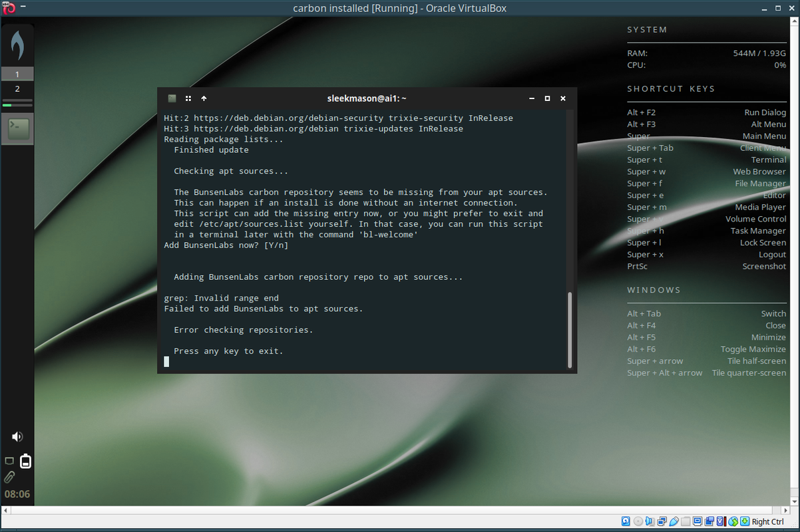Click the 'Alt + F3' shortcut key text
Viewport: 800px width, 532px height.
[641, 124]
